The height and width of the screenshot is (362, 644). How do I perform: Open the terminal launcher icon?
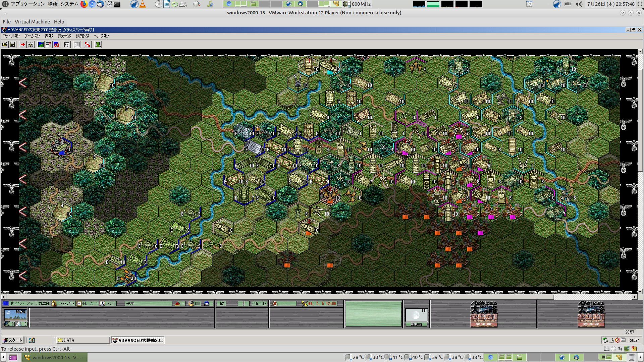pyautogui.click(x=117, y=4)
